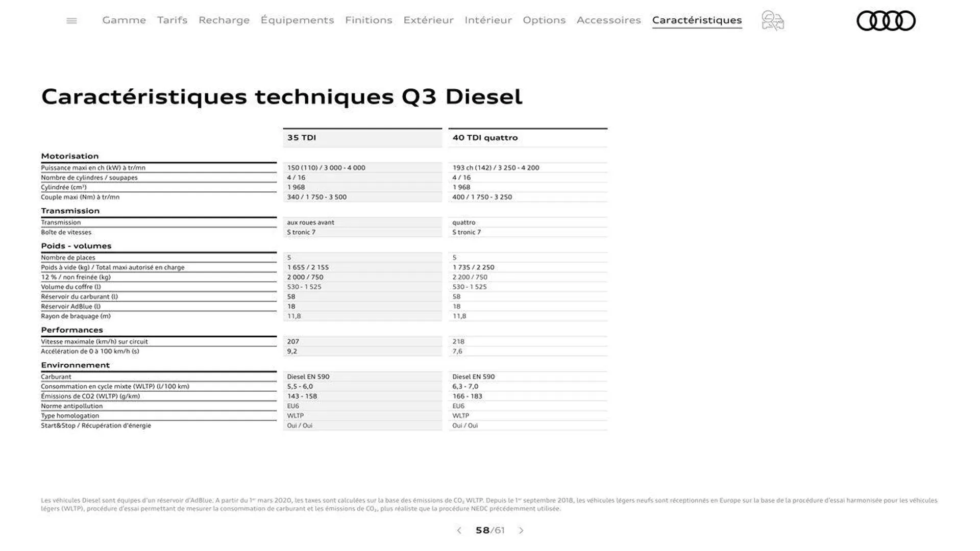980x551 pixels.
Task: Click 'Poids à vide (kg) / Total maxi' label
Action: [113, 267]
